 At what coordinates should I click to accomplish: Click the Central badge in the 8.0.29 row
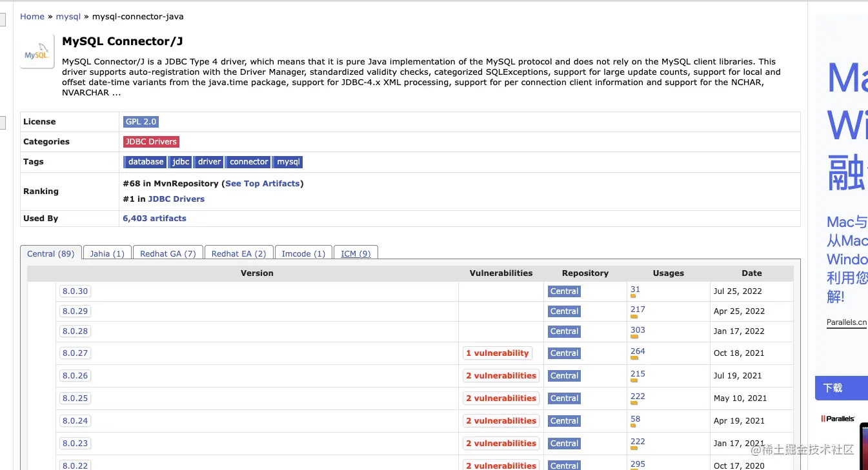point(565,311)
